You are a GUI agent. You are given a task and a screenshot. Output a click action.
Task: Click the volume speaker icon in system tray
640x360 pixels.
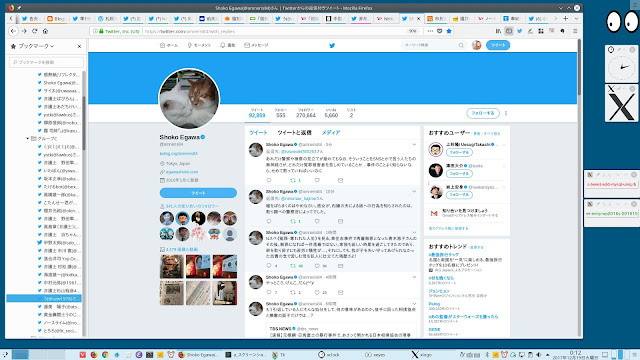coord(539,355)
